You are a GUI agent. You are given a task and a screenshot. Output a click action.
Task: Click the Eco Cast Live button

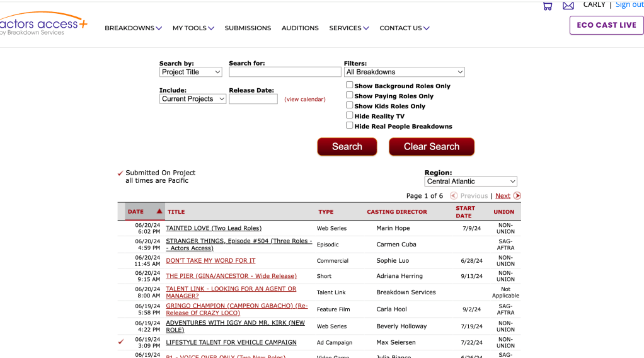tap(606, 25)
